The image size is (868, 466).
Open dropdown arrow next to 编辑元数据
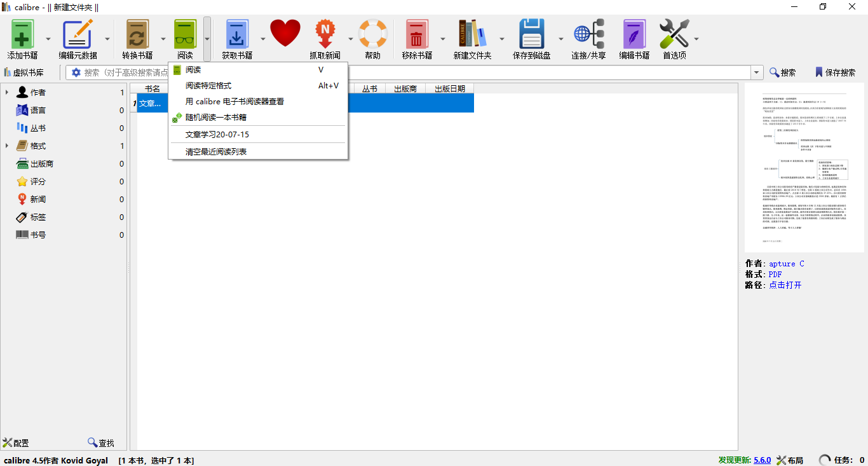107,39
